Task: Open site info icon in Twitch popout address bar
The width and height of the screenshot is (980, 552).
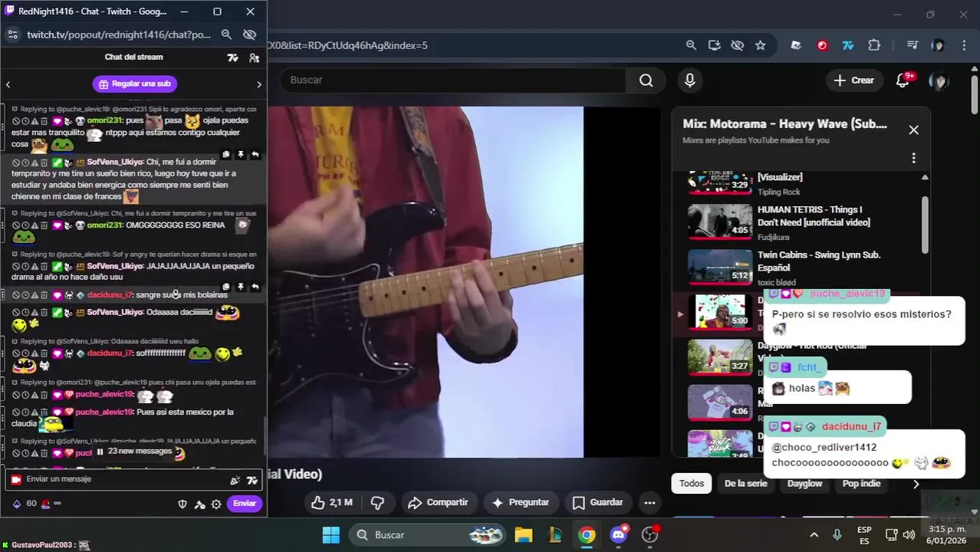Action: (x=12, y=34)
